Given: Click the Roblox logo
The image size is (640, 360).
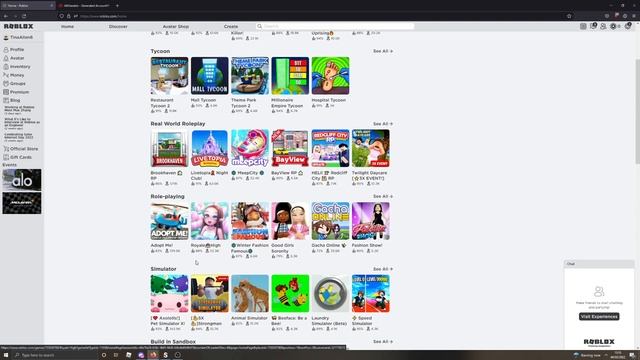Looking at the screenshot, I should tap(18, 26).
